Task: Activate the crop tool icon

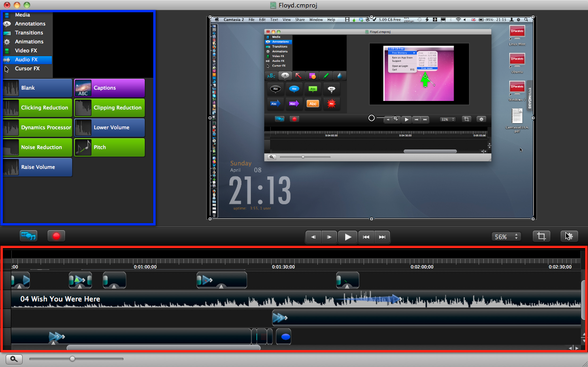Action: tap(541, 236)
